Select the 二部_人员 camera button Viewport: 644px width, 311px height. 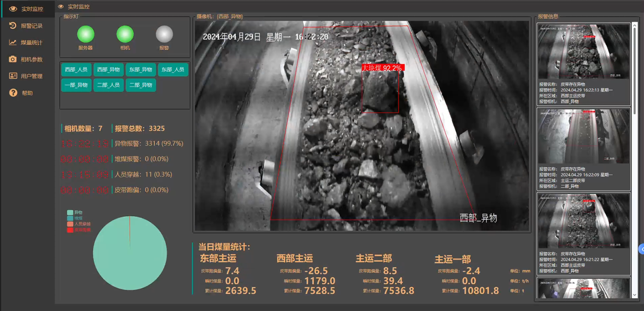pyautogui.click(x=109, y=85)
